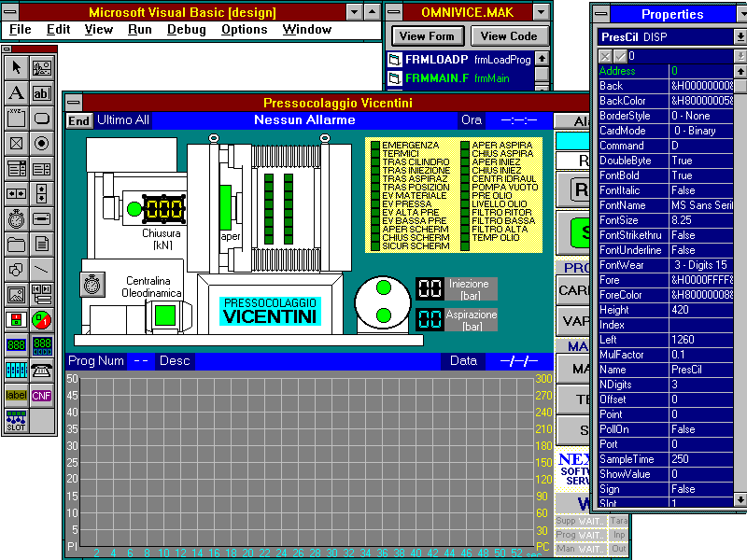
Task: Select the red-green circle tool numbered 1
Action: (41, 320)
